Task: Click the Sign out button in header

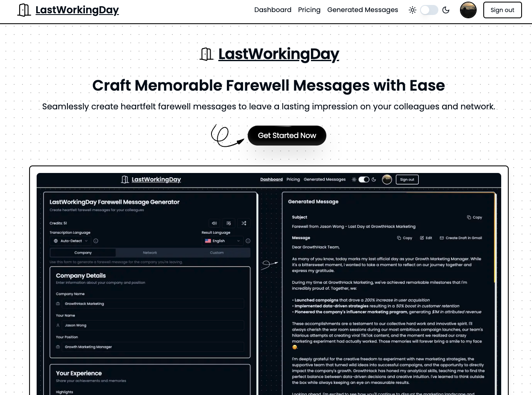Action: pyautogui.click(x=502, y=10)
